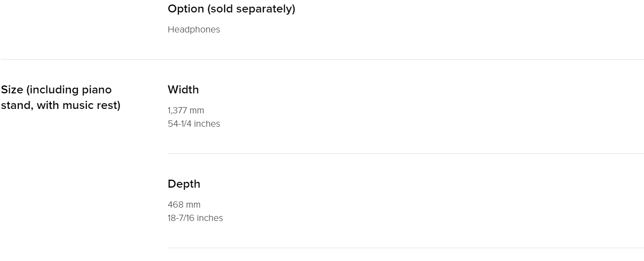644x261 pixels.
Task: Click the "Option (sold separately)" heading
Action: point(231,9)
